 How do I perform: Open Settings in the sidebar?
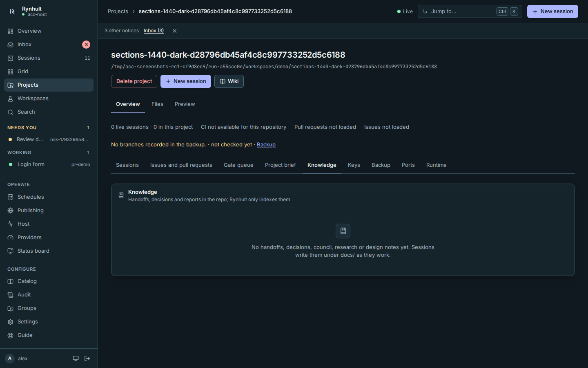(x=49, y=322)
